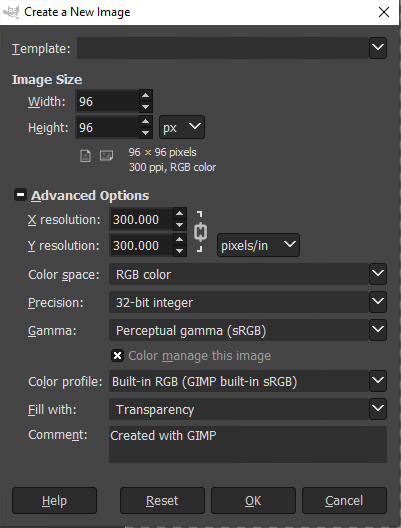Click the Reset button
Image resolution: width=401 pixels, height=528 pixels.
click(x=162, y=500)
